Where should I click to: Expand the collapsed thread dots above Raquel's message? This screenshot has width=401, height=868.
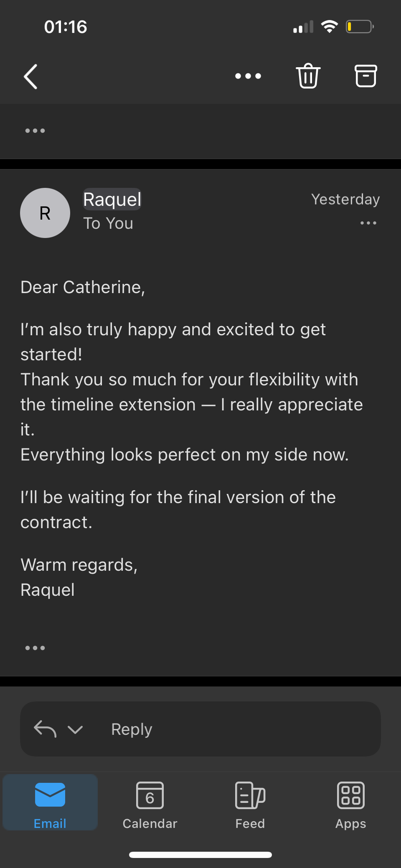pyautogui.click(x=35, y=131)
